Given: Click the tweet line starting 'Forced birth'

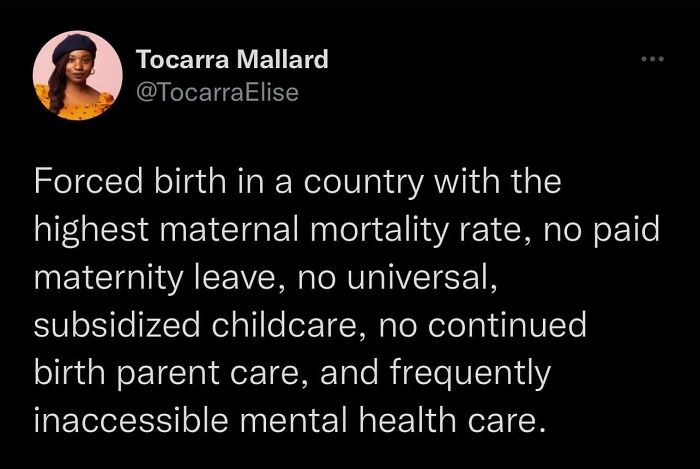Looking at the screenshot, I should coord(297,184).
